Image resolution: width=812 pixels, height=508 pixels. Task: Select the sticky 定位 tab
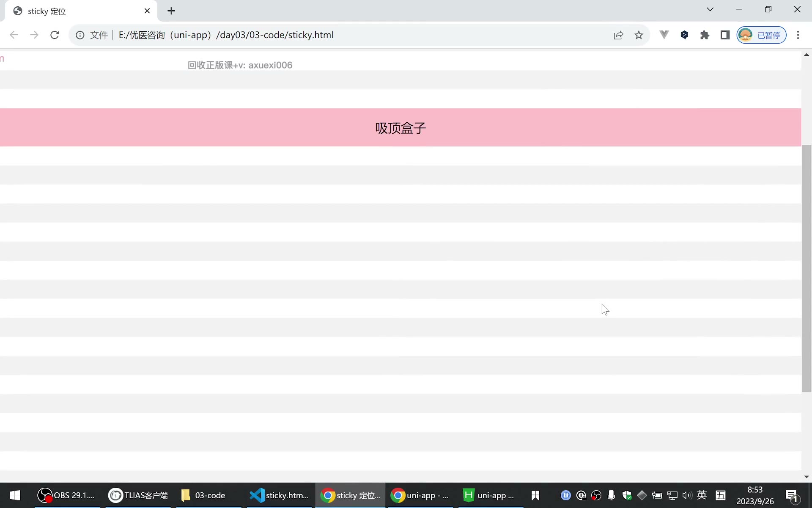[81, 11]
